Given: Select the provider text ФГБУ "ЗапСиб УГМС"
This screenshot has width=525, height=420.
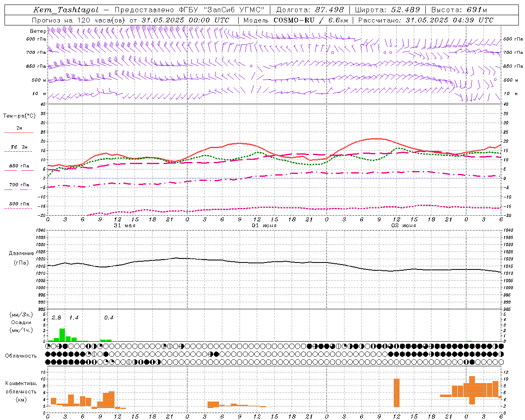Looking at the screenshot, I should 222,10.
